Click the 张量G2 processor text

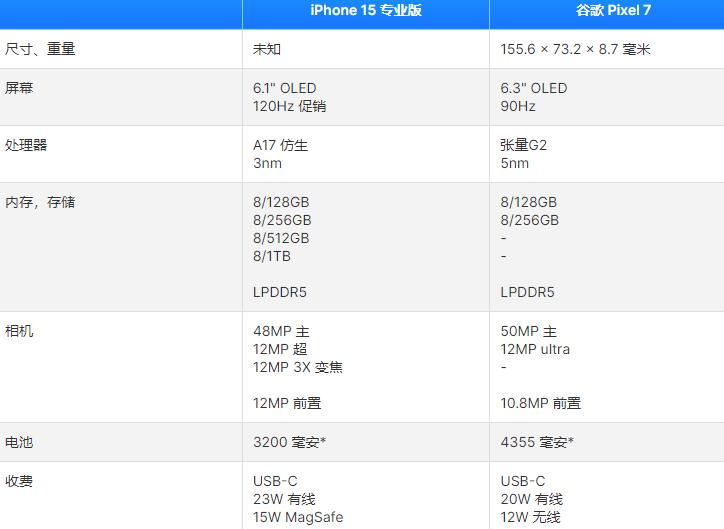(524, 145)
